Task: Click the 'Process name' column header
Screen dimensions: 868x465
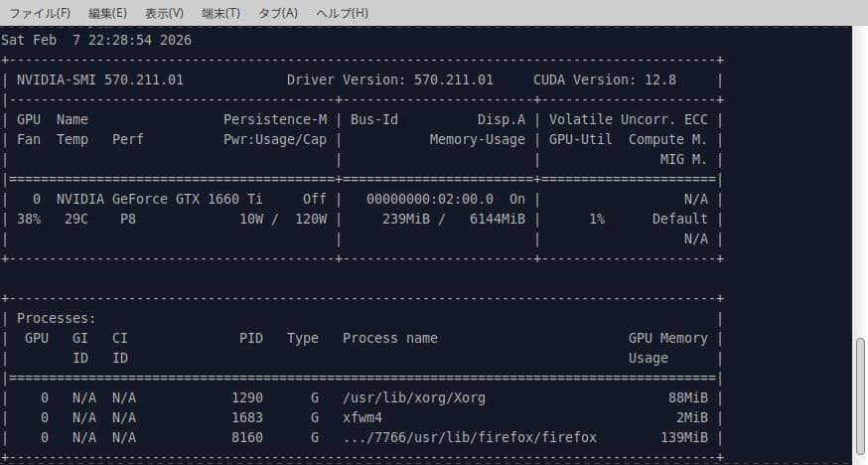Action: pos(390,338)
